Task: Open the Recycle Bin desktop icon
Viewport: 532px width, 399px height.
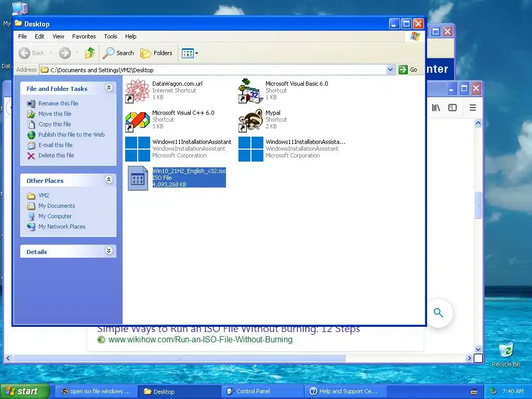Action: 506,354
